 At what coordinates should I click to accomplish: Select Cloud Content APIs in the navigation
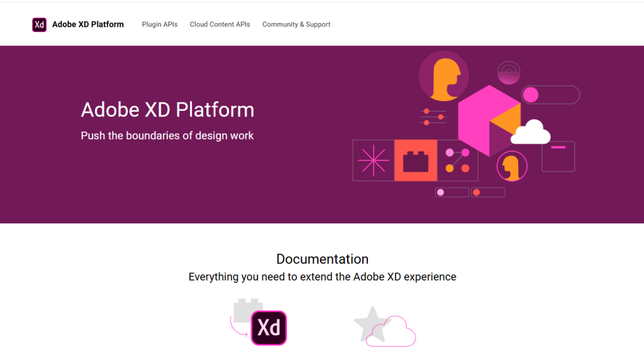[220, 25]
